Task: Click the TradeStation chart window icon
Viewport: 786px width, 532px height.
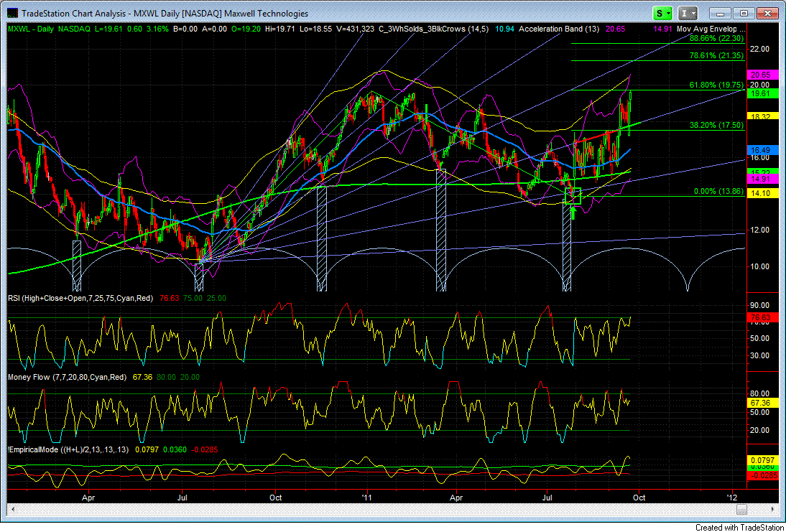Action: click(12, 13)
